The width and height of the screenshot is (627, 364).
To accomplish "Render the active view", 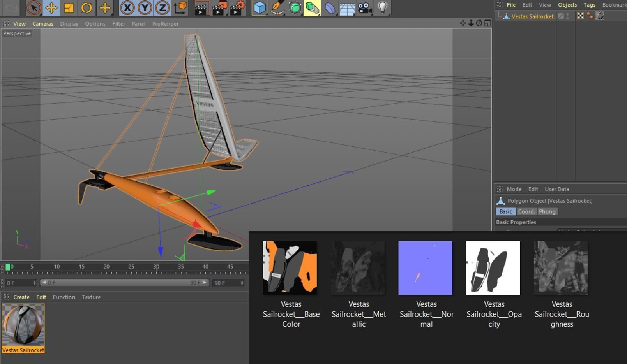I will 201,7.
